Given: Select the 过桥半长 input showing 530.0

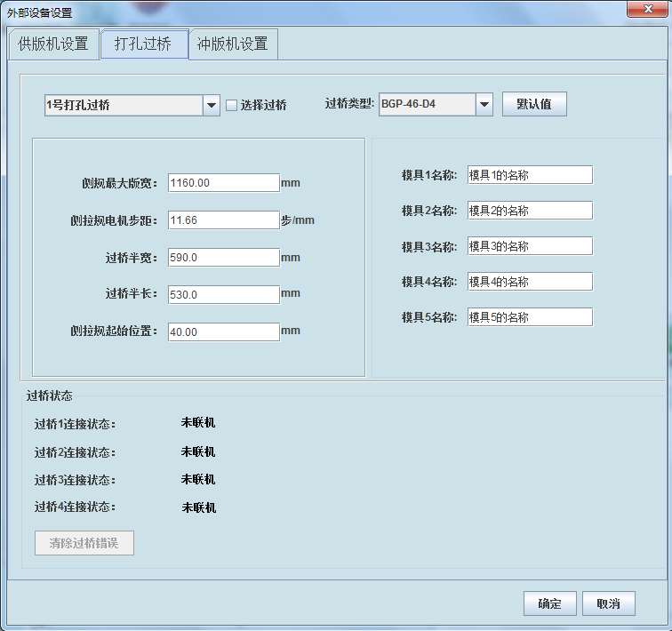Looking at the screenshot, I should 223,294.
